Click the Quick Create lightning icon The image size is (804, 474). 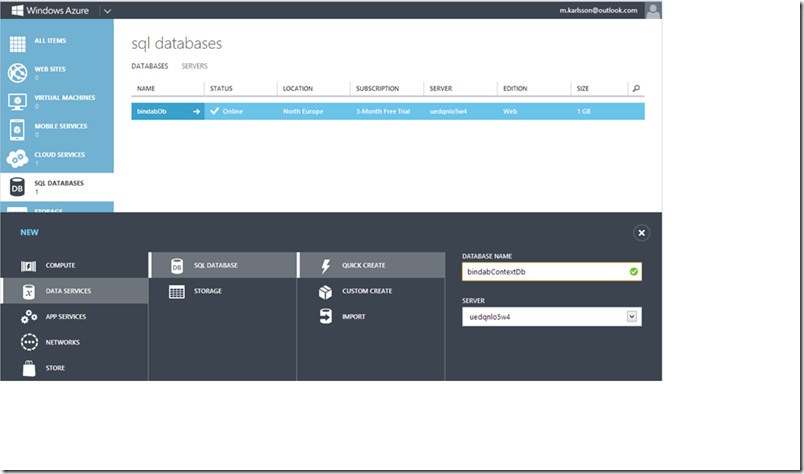326,266
